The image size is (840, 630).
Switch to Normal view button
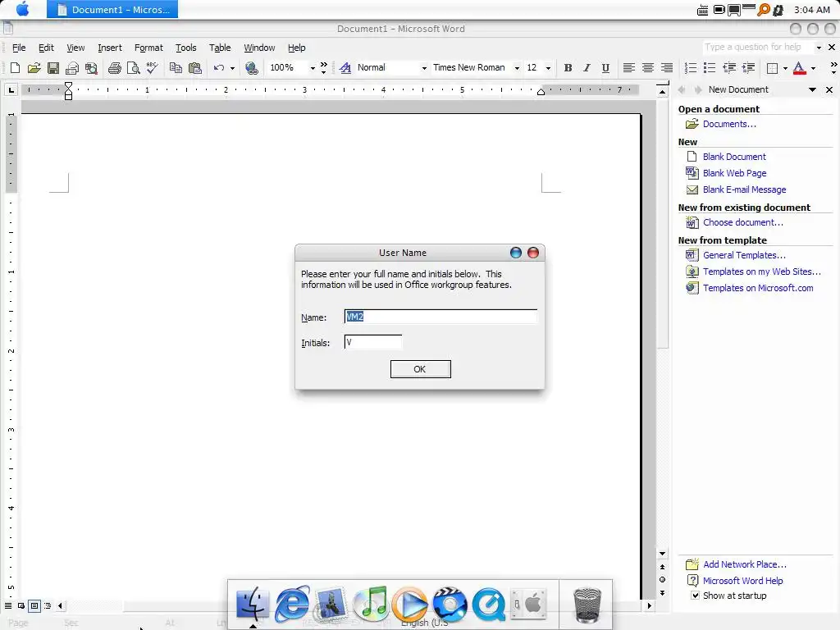coord(8,606)
